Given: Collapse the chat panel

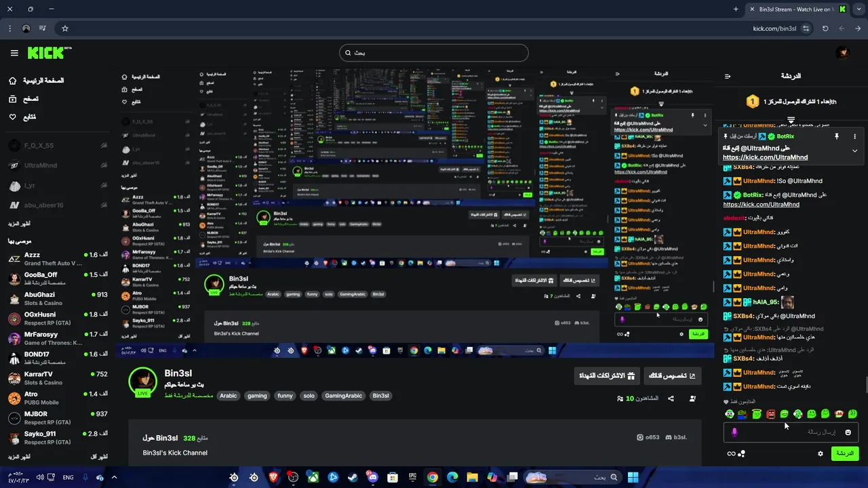Looking at the screenshot, I should (728, 77).
